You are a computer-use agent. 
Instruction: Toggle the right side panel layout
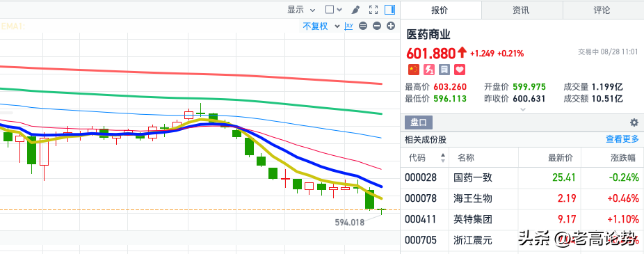coord(389,10)
